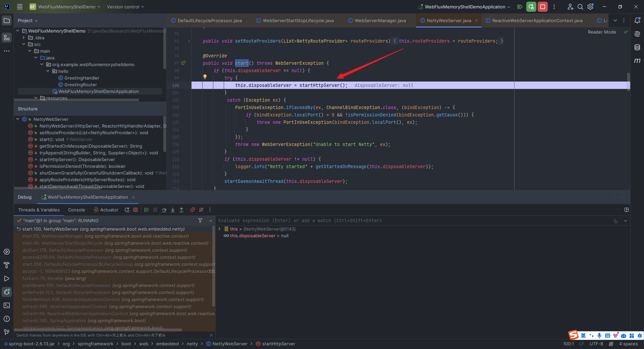Open the Notifications bell panel
This screenshot has height=349, width=644.
(637, 20)
